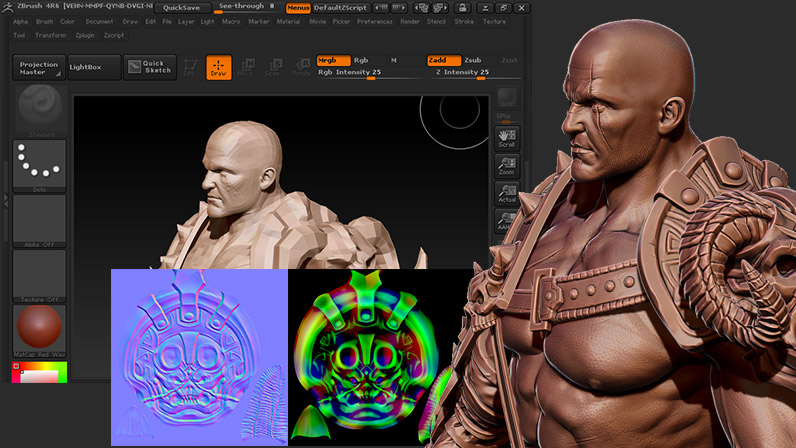796x448 pixels.
Task: Click the lock icon in title bar
Action: click(x=462, y=8)
